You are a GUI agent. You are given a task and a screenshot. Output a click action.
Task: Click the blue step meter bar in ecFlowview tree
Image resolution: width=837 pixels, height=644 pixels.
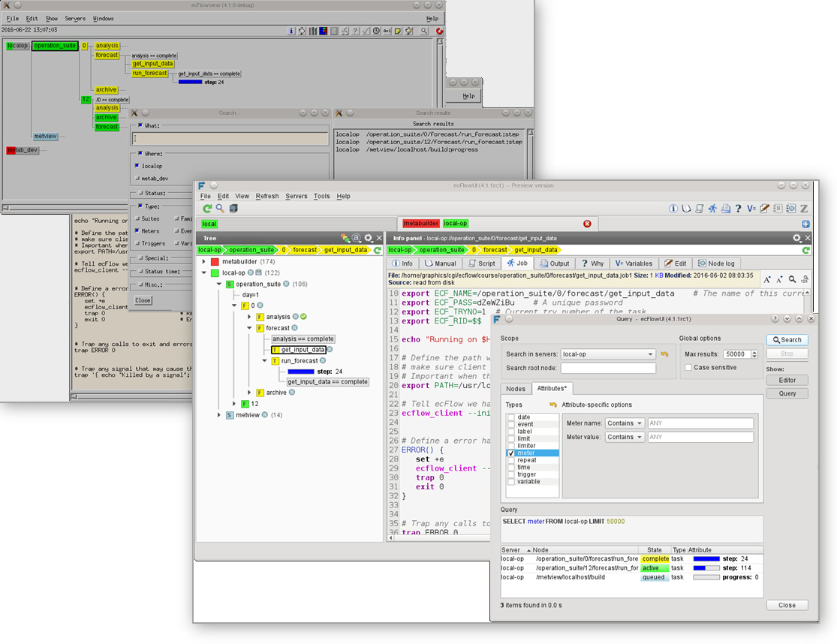click(191, 82)
